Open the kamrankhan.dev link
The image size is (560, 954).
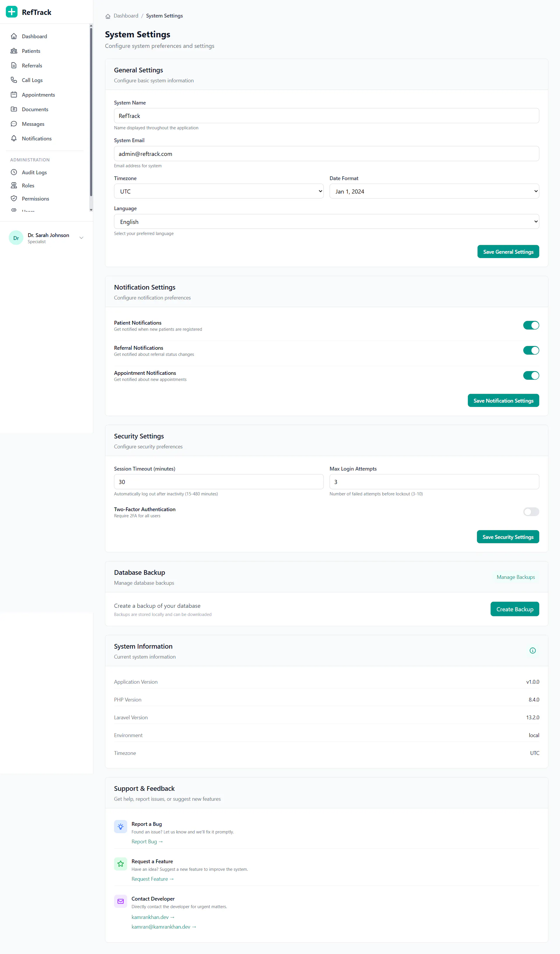click(x=153, y=917)
